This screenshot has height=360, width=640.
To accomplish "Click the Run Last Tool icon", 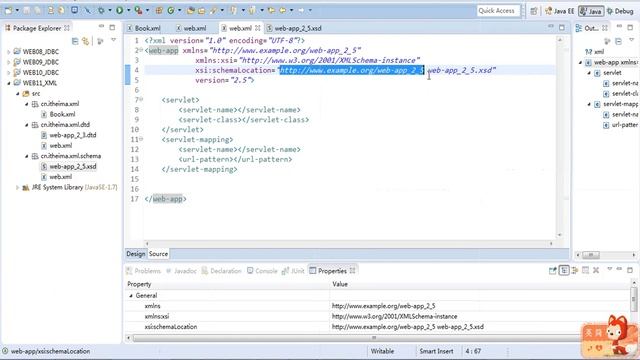I will [x=138, y=10].
